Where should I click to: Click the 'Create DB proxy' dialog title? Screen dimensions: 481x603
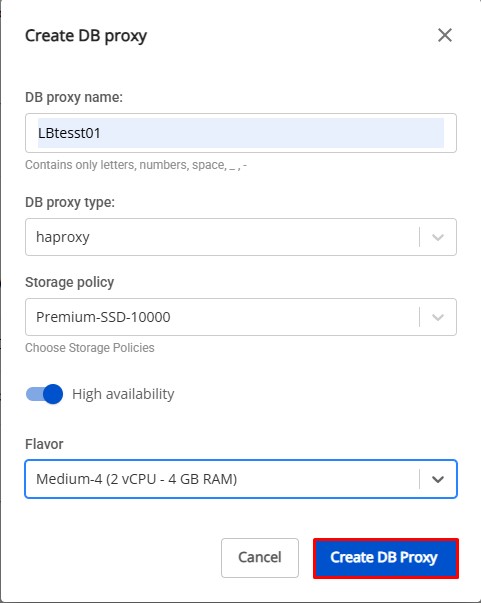(x=86, y=36)
